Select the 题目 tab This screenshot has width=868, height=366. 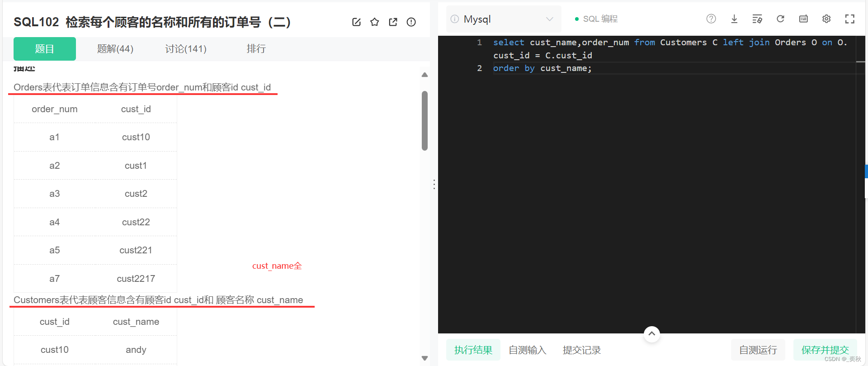click(x=45, y=49)
